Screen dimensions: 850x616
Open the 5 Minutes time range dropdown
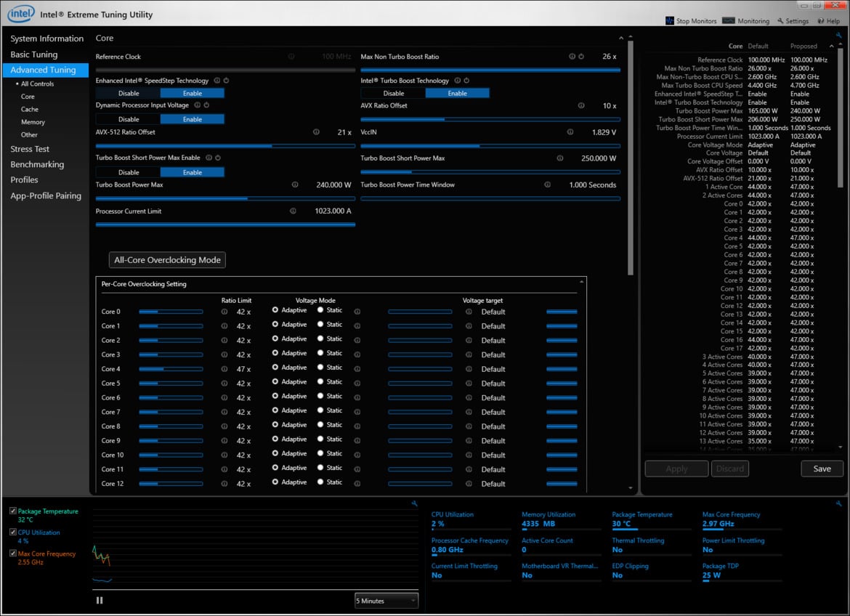[386, 601]
